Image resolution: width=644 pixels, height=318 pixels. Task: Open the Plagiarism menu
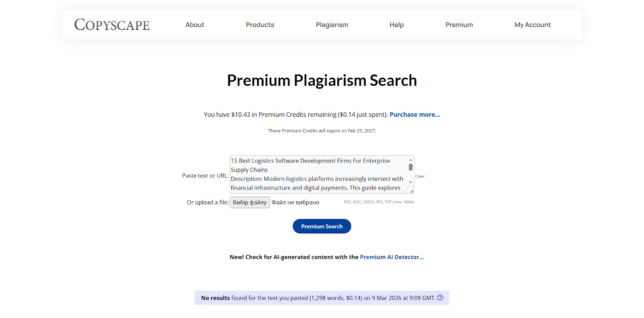pos(332,25)
